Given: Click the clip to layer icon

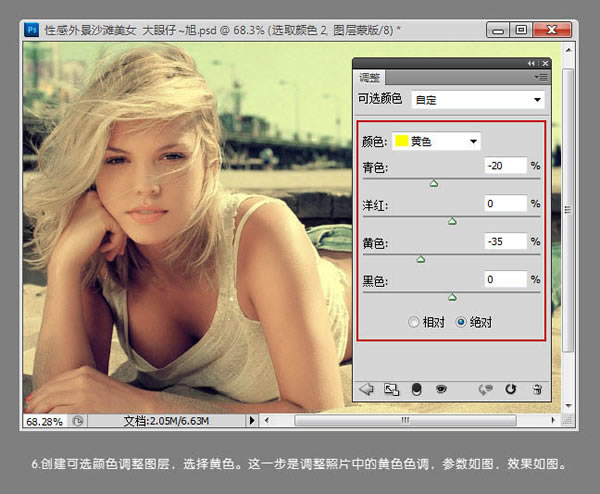Looking at the screenshot, I should pos(416,389).
